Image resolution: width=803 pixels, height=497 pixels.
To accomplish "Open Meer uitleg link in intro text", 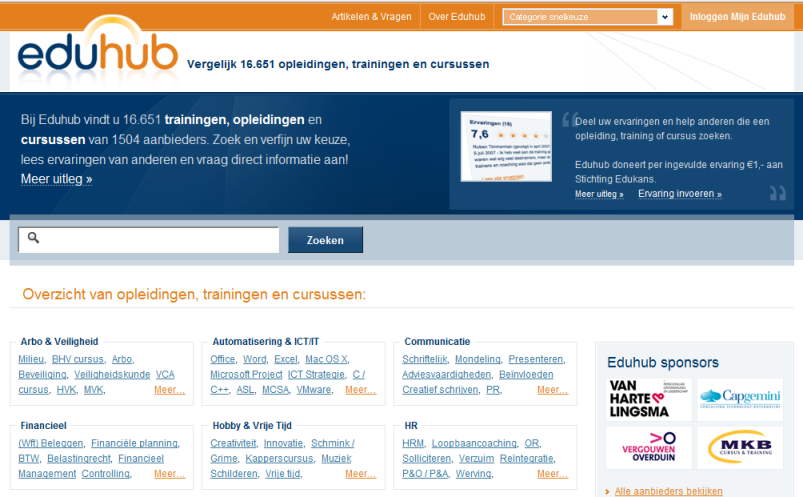I will (x=56, y=179).
